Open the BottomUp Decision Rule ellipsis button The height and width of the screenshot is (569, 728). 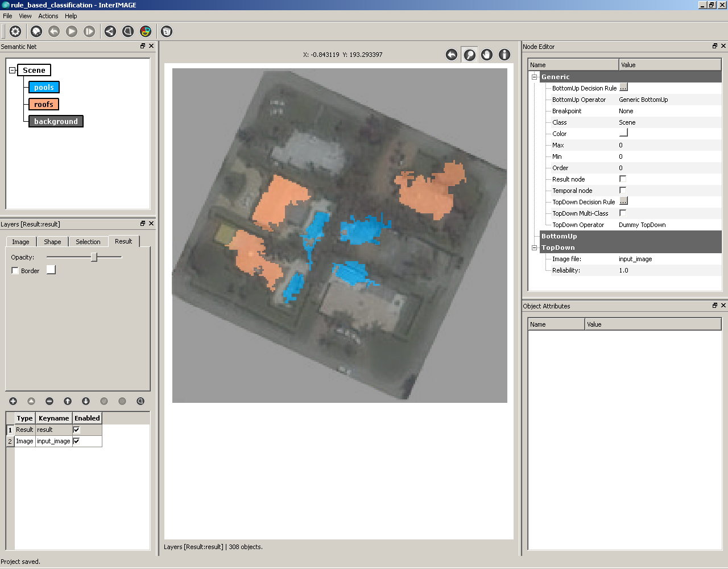[624, 88]
